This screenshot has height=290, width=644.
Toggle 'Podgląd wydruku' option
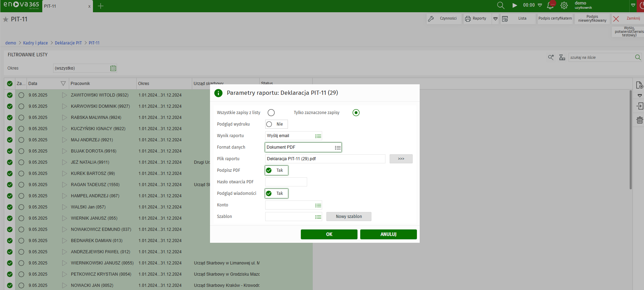tap(269, 124)
